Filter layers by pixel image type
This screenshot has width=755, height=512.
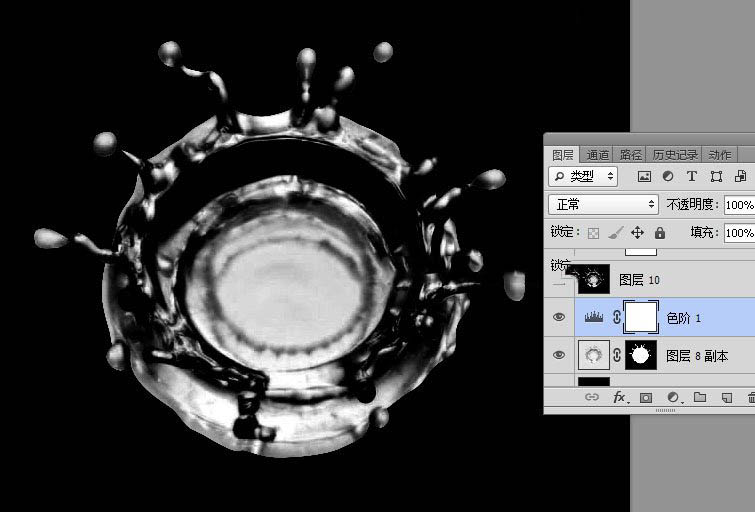pos(644,176)
